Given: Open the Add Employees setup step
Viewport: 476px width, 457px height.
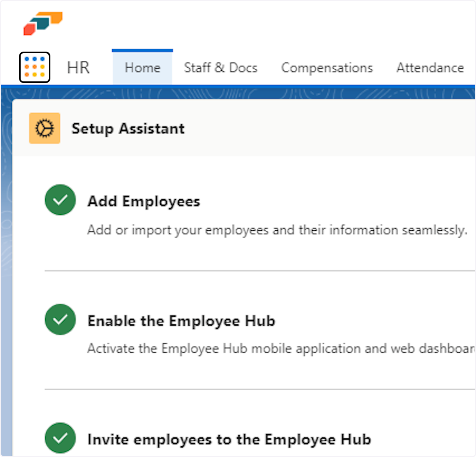Looking at the screenshot, I should [x=144, y=201].
